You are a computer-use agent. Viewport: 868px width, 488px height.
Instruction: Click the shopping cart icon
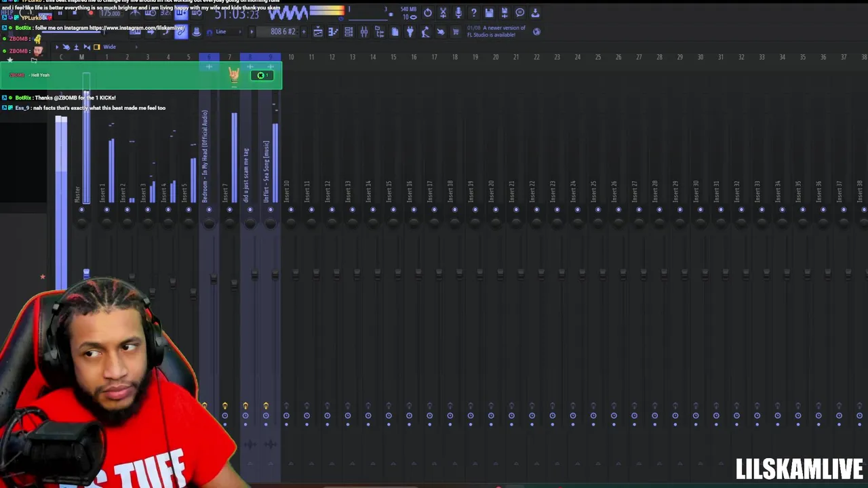pos(456,32)
